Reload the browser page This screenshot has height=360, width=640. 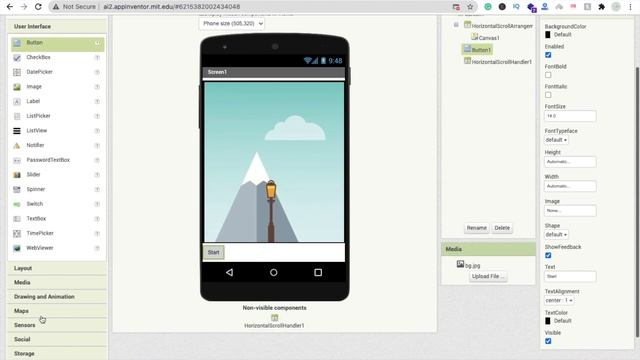(x=38, y=7)
